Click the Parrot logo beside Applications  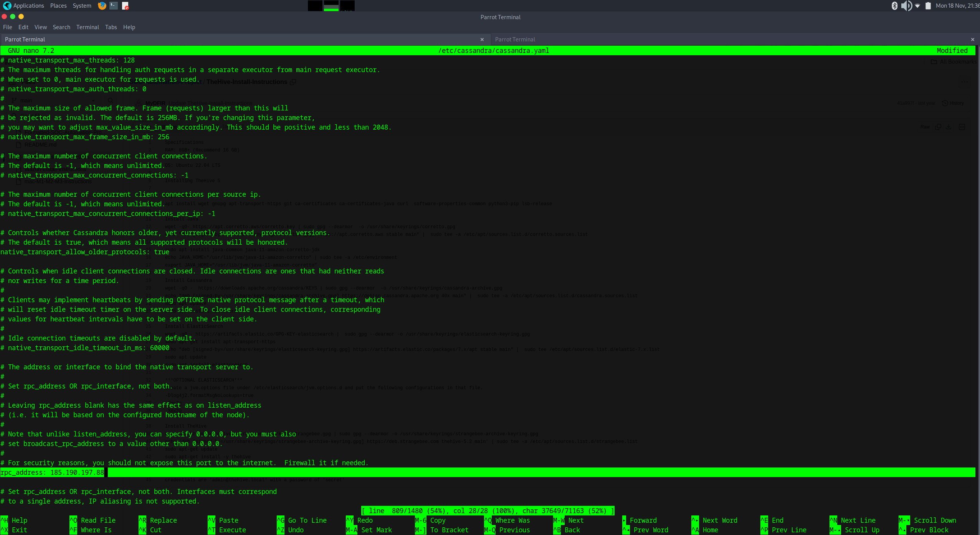pyautogui.click(x=7, y=6)
